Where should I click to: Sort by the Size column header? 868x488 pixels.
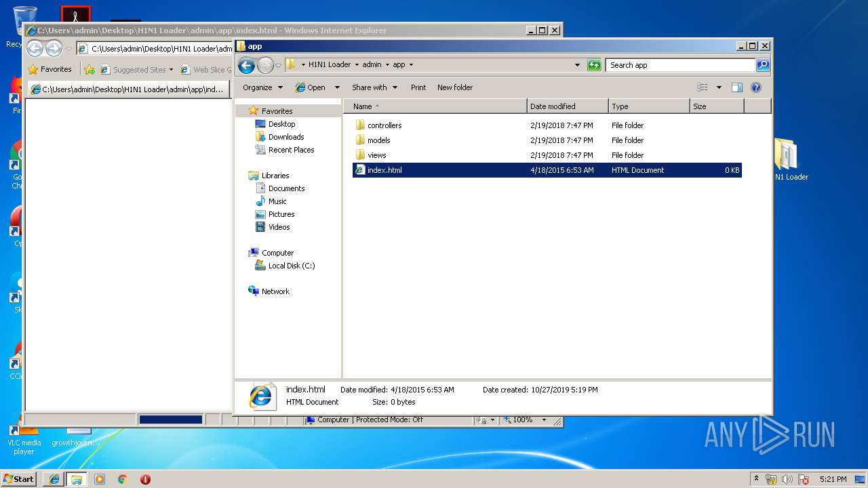coord(717,106)
